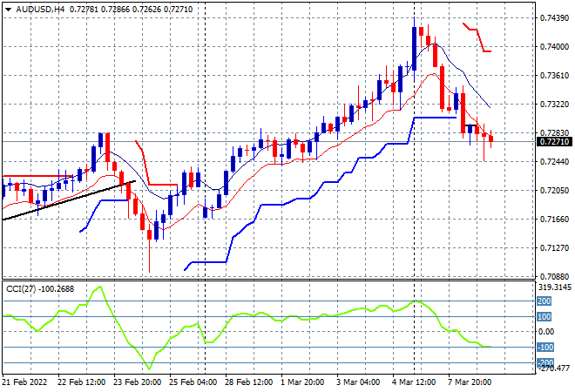Click the 200 level tag on CCI panel
The height and width of the screenshot is (392, 575).
(x=545, y=301)
